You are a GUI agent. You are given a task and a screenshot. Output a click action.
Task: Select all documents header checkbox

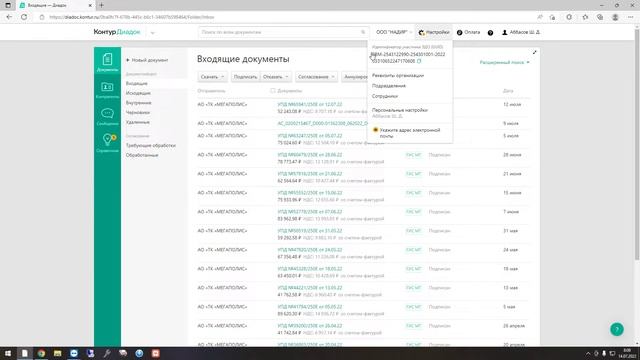point(273,91)
